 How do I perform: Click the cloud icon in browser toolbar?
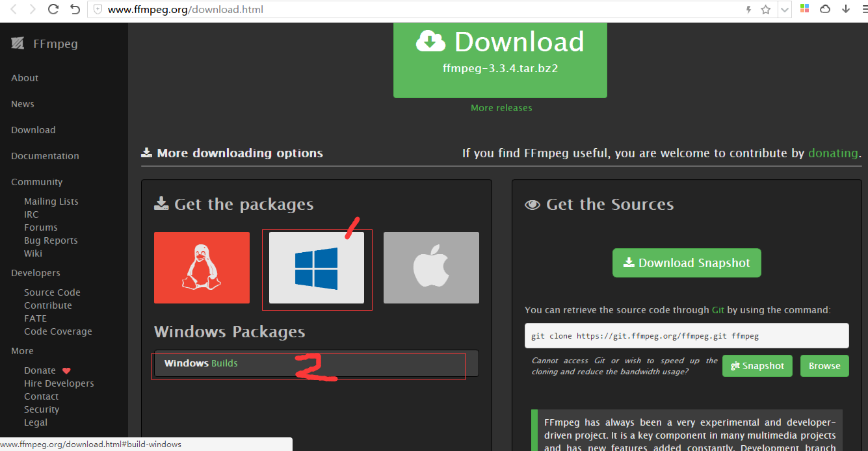[x=825, y=9]
